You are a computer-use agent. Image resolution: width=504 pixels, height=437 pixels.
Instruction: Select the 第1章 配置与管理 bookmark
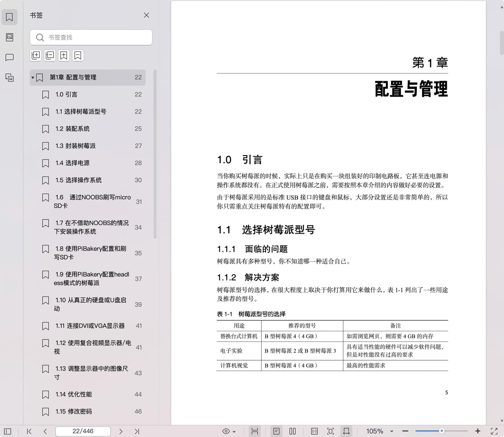tap(88, 77)
